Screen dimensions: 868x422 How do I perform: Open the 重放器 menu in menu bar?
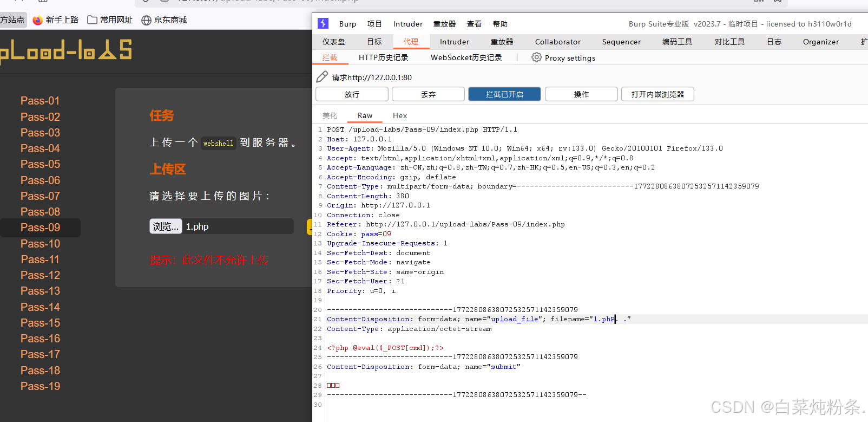tap(445, 24)
